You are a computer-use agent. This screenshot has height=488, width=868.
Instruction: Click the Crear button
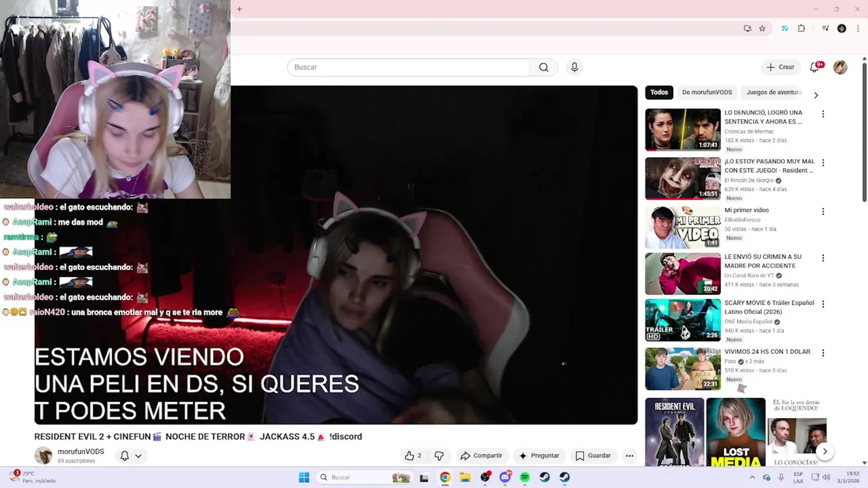click(780, 67)
